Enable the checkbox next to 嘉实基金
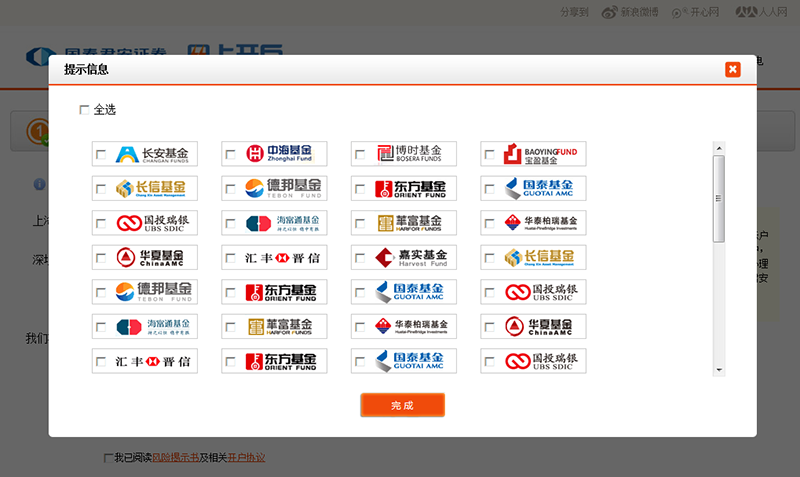The height and width of the screenshot is (477, 800). coord(360,258)
